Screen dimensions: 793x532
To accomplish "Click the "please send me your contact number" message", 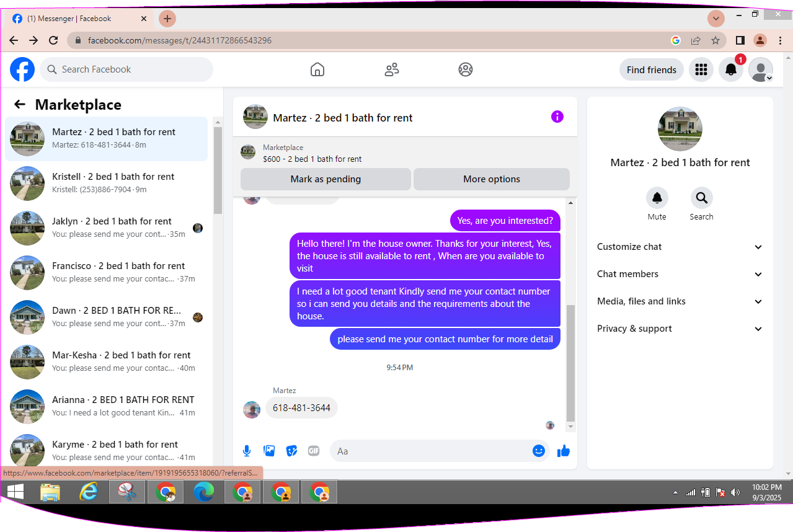I will coord(445,339).
